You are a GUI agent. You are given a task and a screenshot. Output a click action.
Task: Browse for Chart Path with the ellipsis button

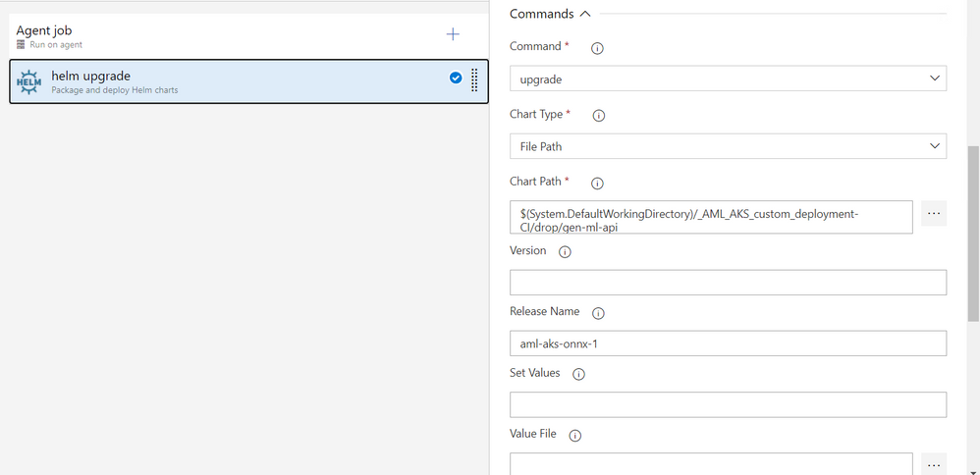click(934, 213)
